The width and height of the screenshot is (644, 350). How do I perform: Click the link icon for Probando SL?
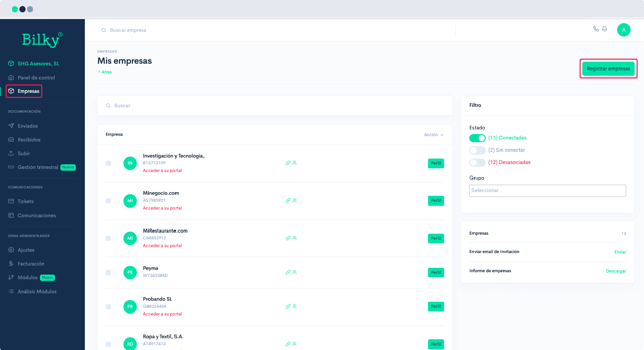pyautogui.click(x=288, y=306)
